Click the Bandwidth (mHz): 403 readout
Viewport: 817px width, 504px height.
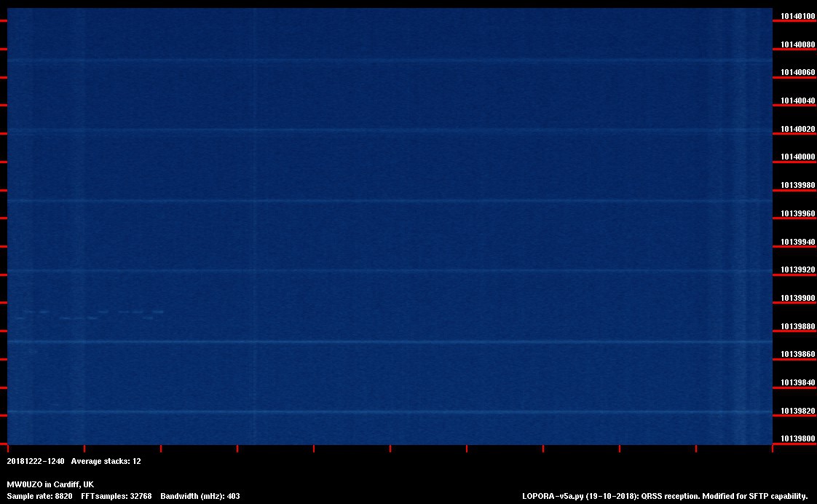point(200,496)
